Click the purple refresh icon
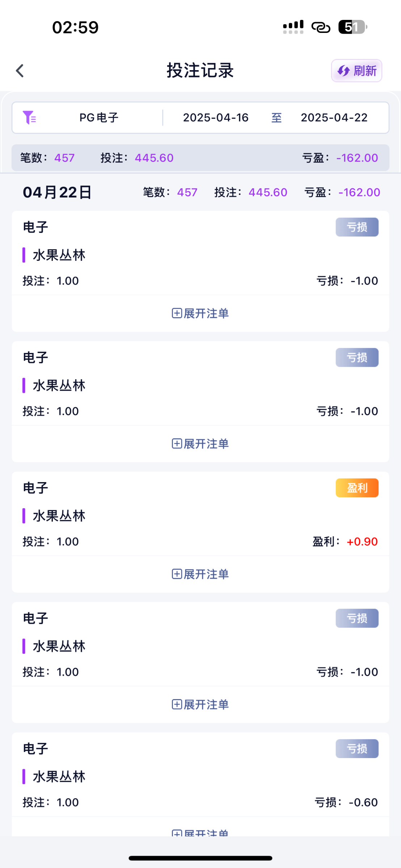The image size is (401, 868). (x=343, y=71)
